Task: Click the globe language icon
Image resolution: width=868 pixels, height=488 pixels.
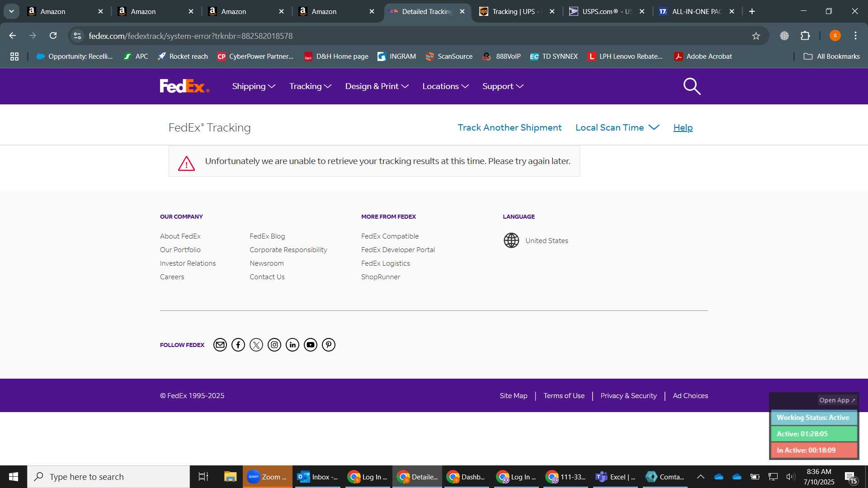Action: [511, 240]
